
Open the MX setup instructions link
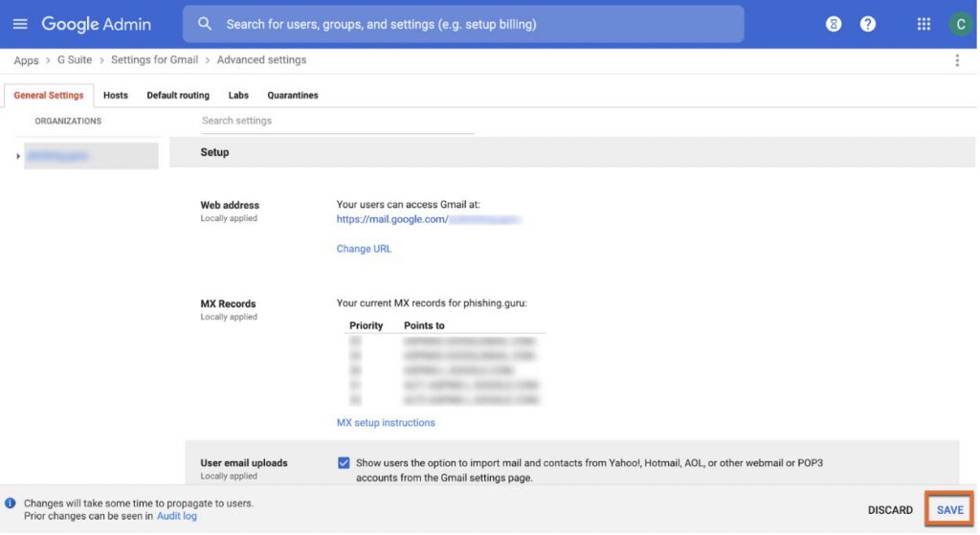click(x=386, y=423)
